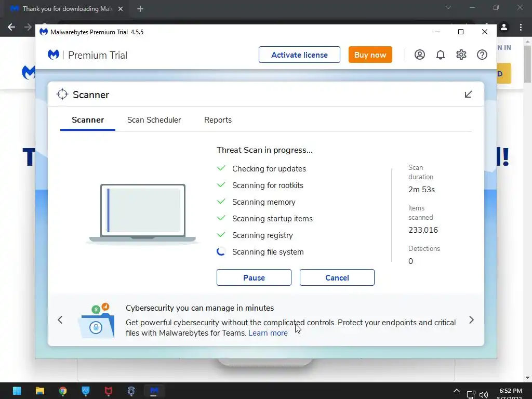Click the items scanned value 233,016

423,230
